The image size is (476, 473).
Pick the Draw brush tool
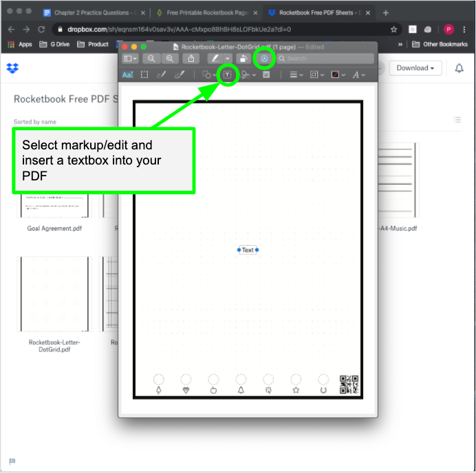pyautogui.click(x=180, y=75)
